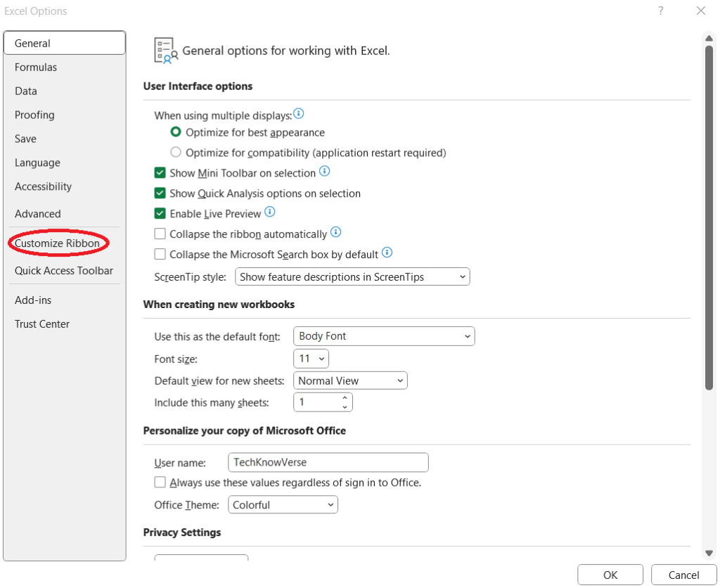720x588 pixels.
Task: Click the Cancel button
Action: click(x=683, y=575)
